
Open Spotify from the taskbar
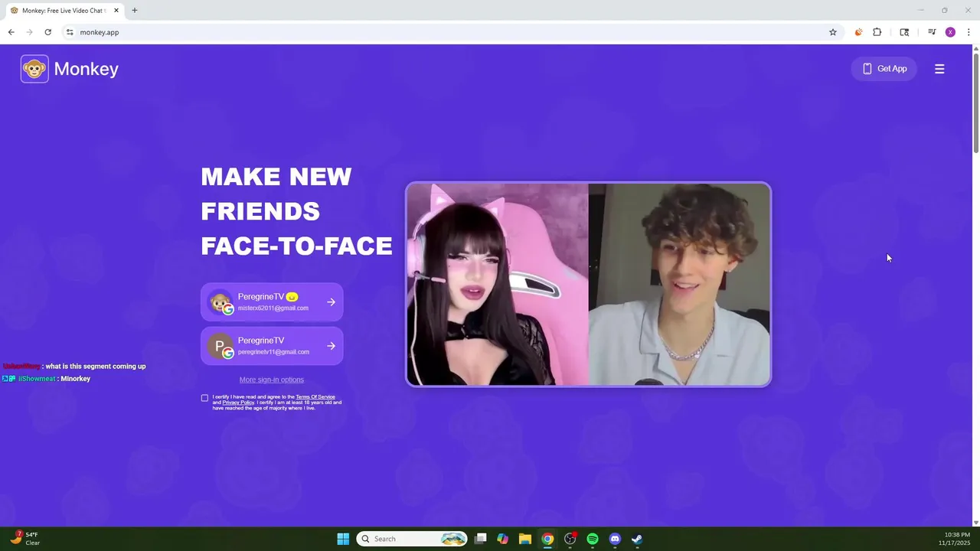tap(593, 539)
